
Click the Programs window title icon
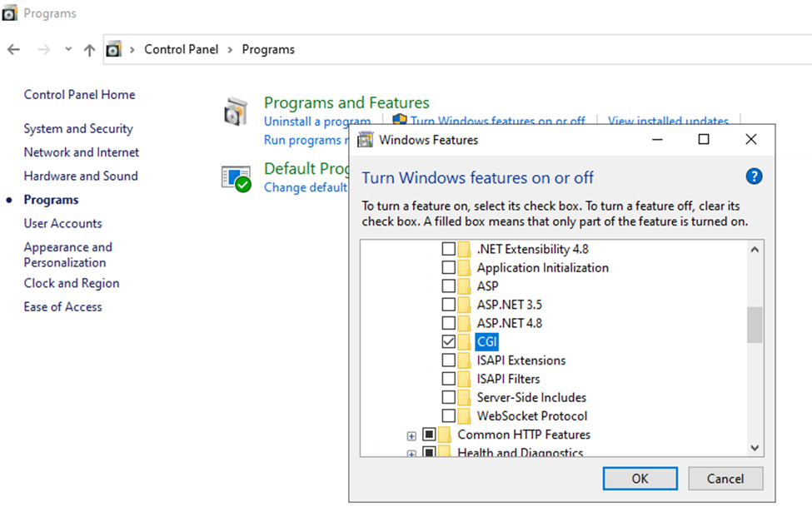click(x=9, y=13)
